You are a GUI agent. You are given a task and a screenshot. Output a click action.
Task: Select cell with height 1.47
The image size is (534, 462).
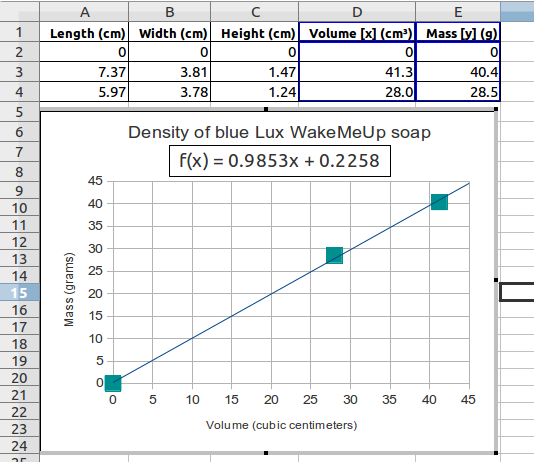tap(255, 72)
